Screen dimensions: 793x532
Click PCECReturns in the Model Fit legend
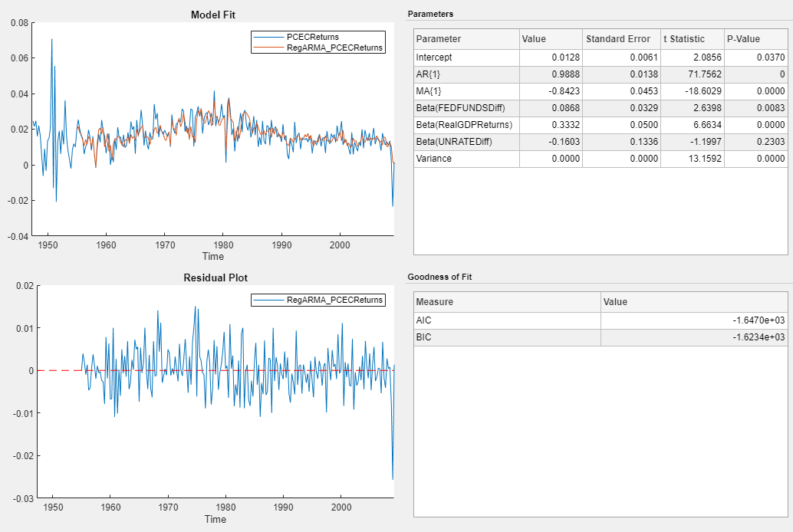313,37
